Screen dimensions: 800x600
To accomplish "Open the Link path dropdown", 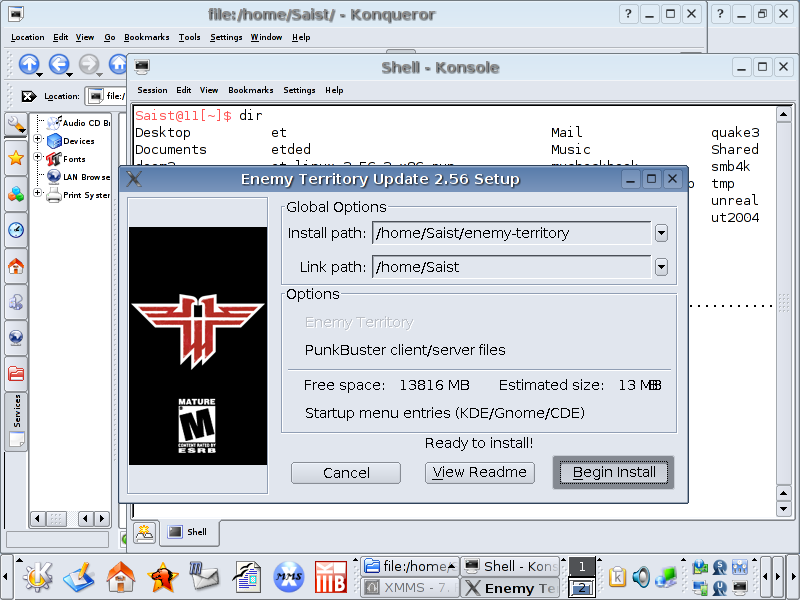I will 661,267.
